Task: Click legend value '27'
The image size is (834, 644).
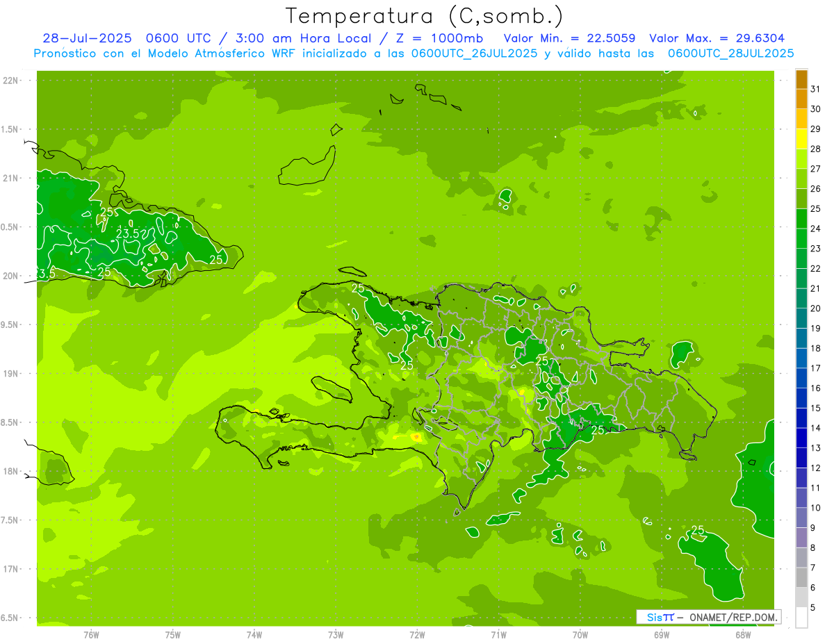Action: (x=816, y=169)
